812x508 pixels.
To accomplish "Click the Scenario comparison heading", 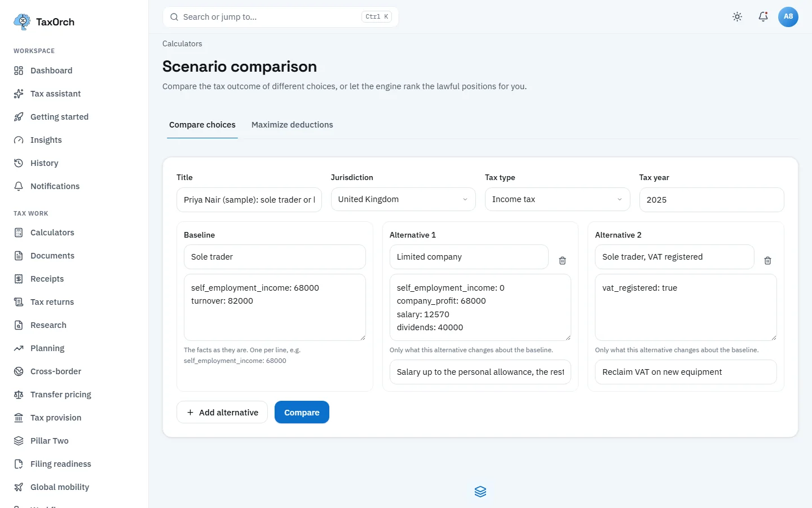I will click(240, 67).
